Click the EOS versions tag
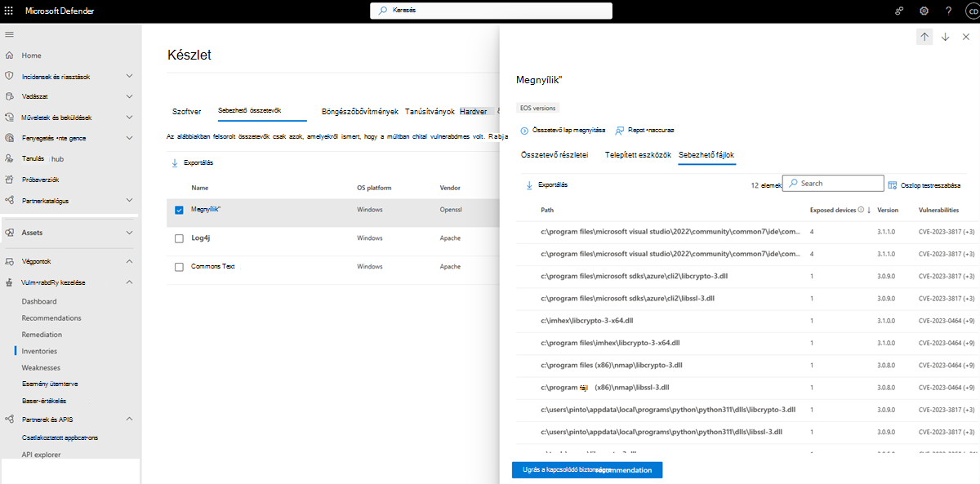This screenshot has width=980, height=484. [x=537, y=108]
